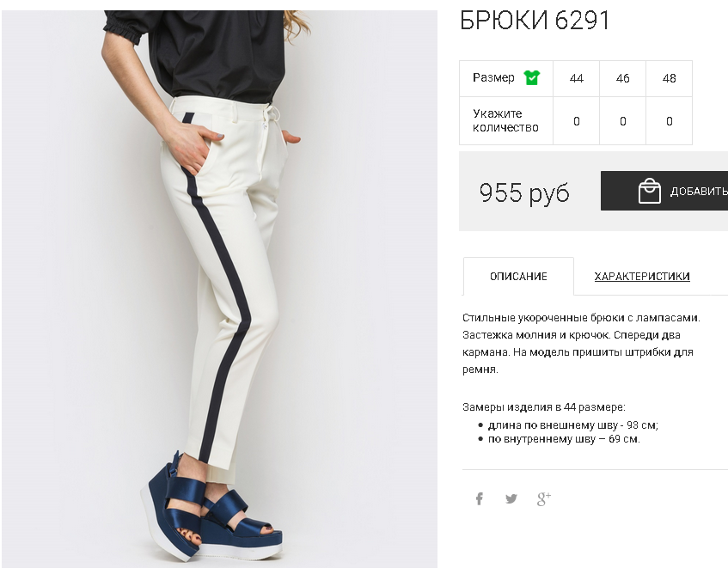The height and width of the screenshot is (568, 728).
Task: Click the Добавить add-to-cart button
Action: click(x=664, y=191)
